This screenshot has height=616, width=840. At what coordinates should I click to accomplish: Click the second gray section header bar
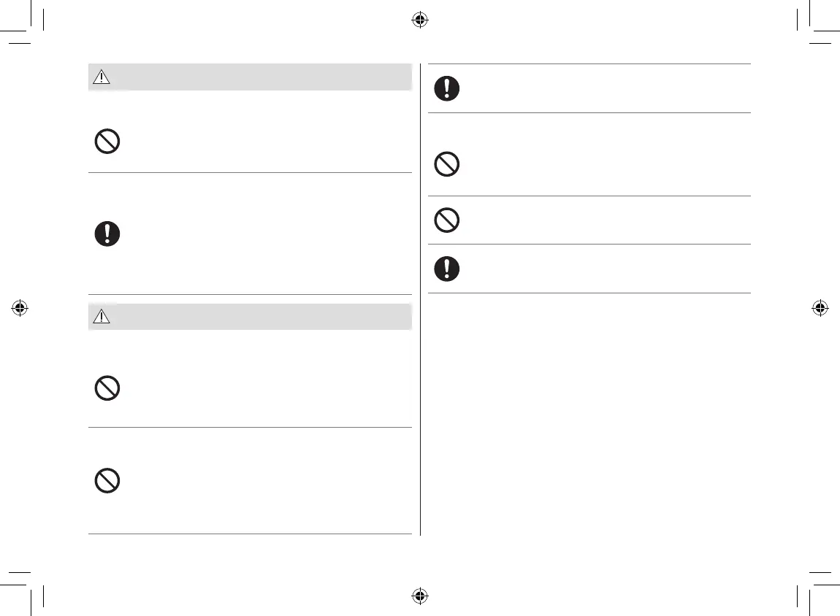pyautogui.click(x=256, y=317)
